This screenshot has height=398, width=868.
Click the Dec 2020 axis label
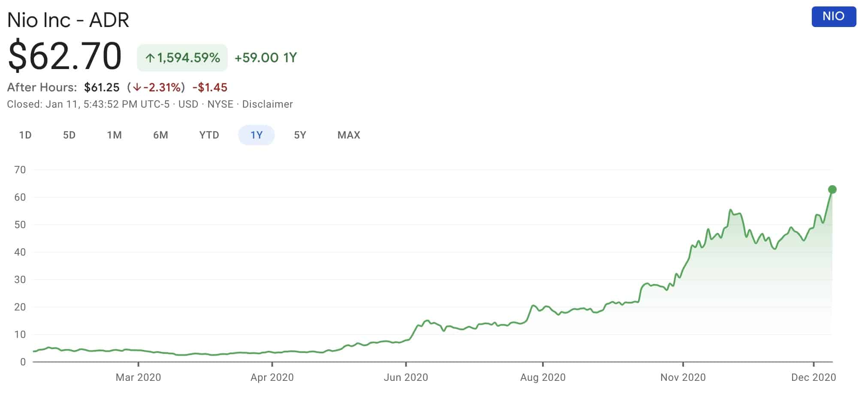[813, 377]
